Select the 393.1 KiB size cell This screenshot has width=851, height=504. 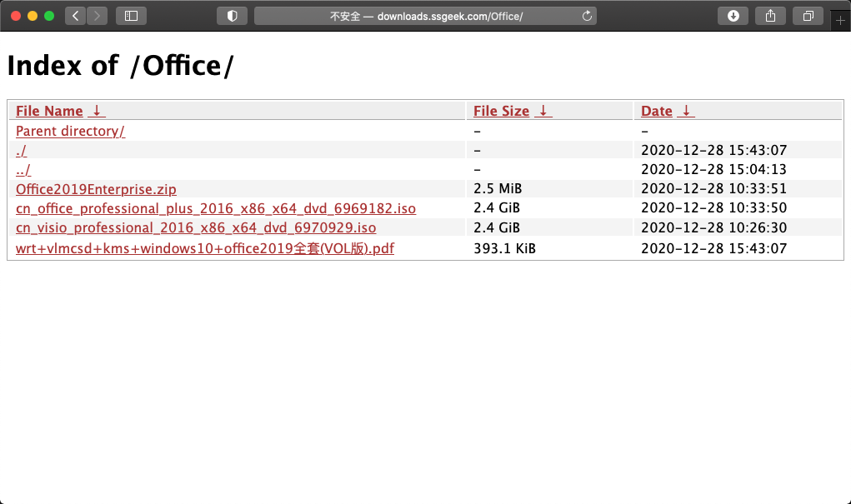click(505, 248)
